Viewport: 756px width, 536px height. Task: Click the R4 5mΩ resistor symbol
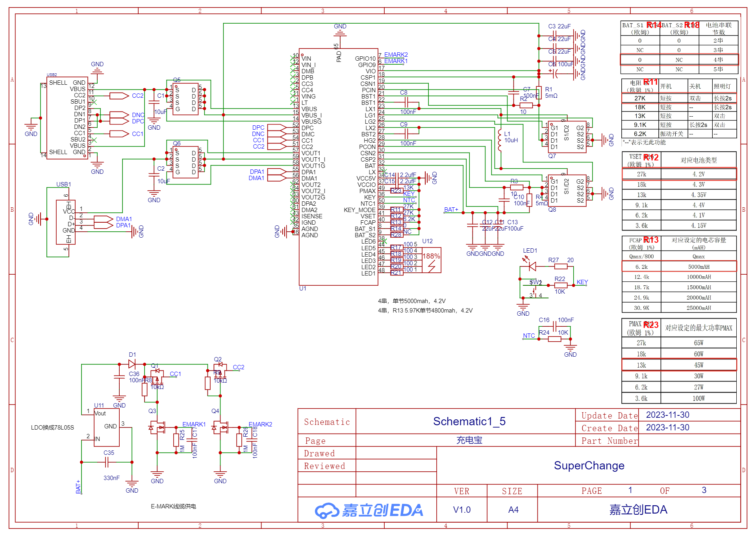(529, 200)
